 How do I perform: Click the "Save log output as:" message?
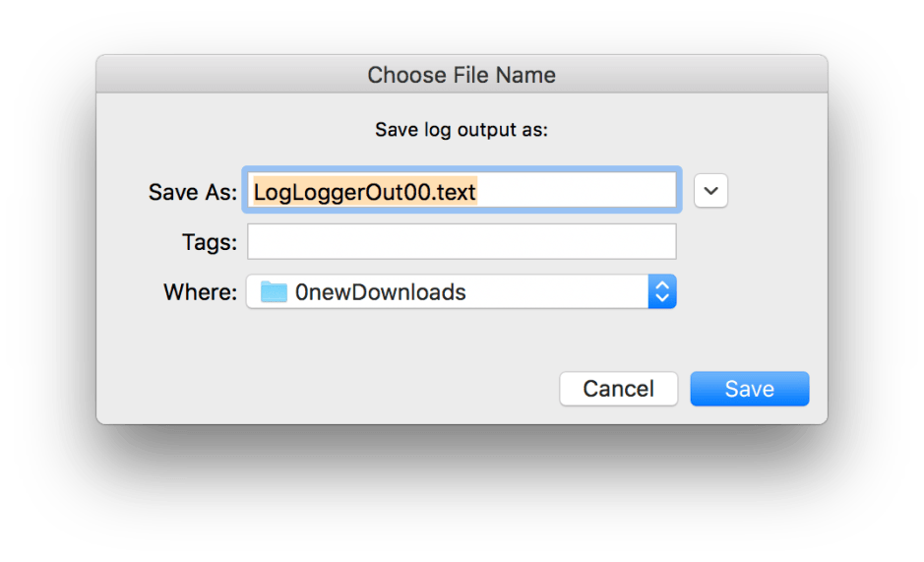pyautogui.click(x=461, y=130)
